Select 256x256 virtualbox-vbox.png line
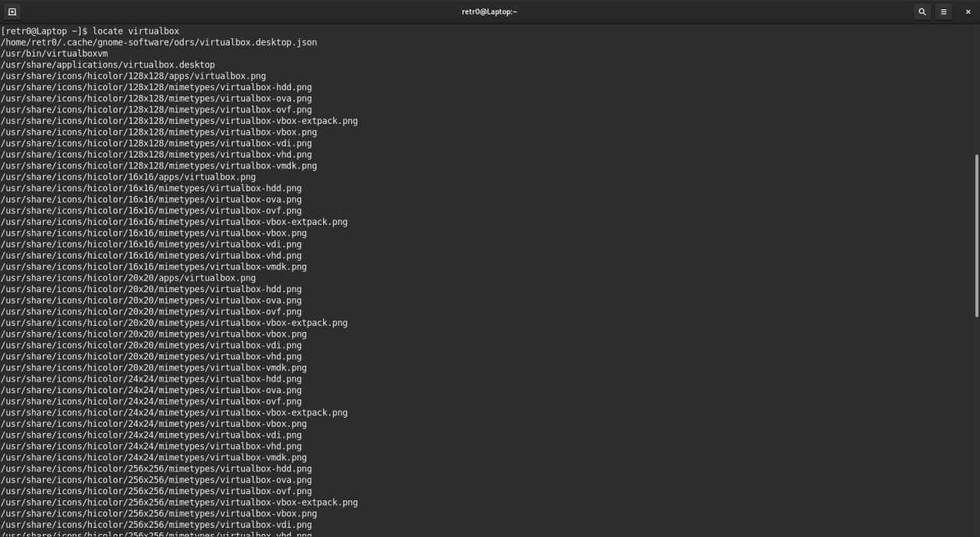This screenshot has width=980, height=537. click(158, 513)
